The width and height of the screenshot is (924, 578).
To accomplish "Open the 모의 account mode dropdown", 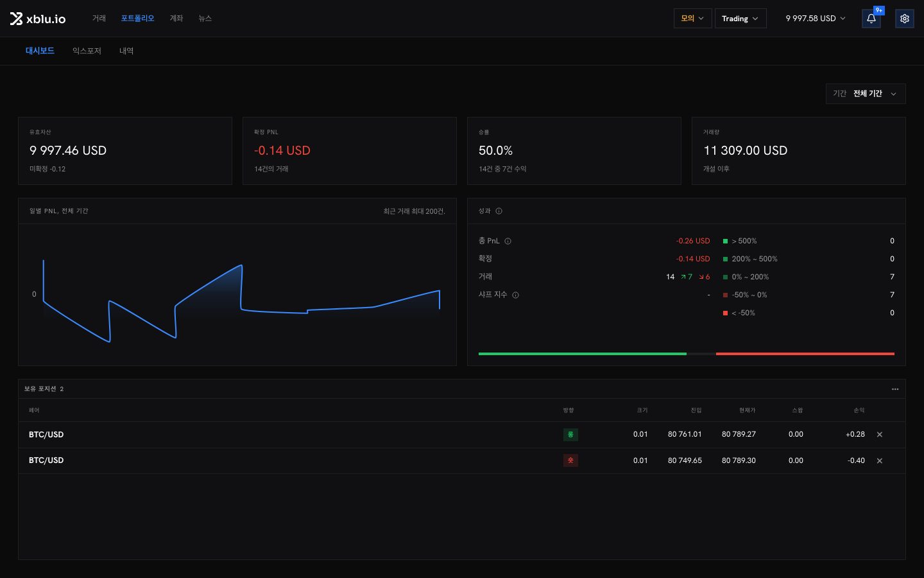I will pos(692,19).
